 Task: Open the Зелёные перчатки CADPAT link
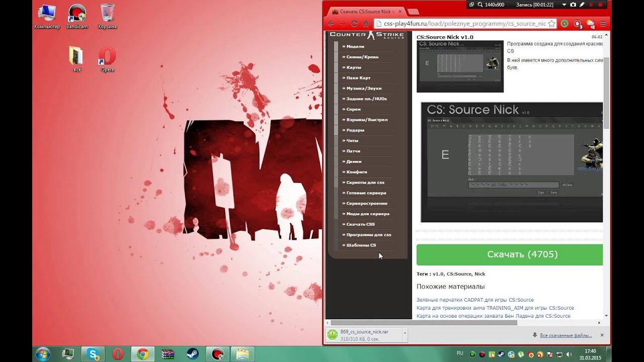[x=475, y=300]
